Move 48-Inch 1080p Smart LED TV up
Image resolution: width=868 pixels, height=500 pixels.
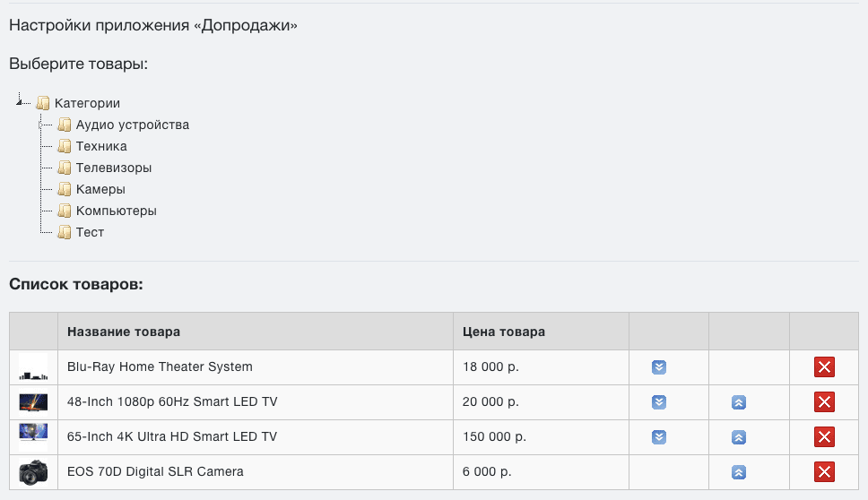(739, 402)
